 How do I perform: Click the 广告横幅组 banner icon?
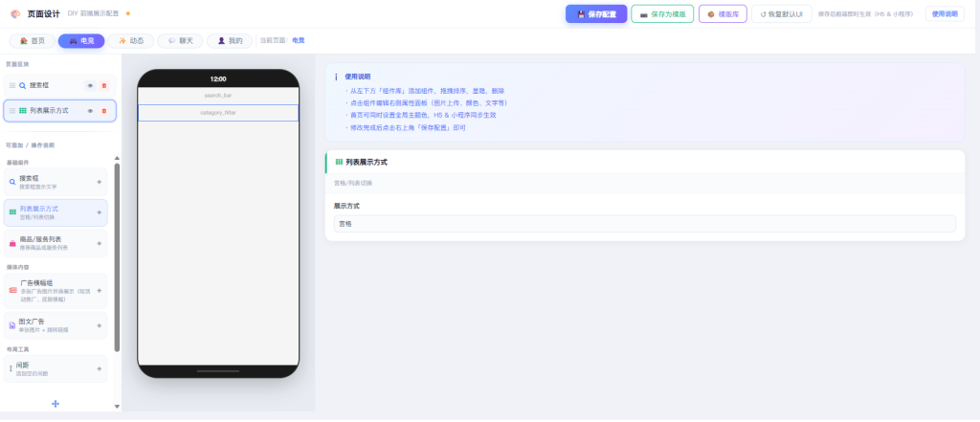tap(12, 291)
